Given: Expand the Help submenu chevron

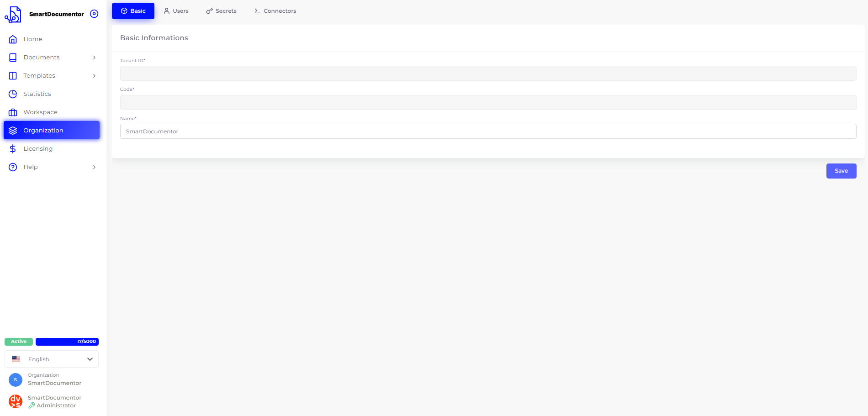Looking at the screenshot, I should click(x=94, y=167).
